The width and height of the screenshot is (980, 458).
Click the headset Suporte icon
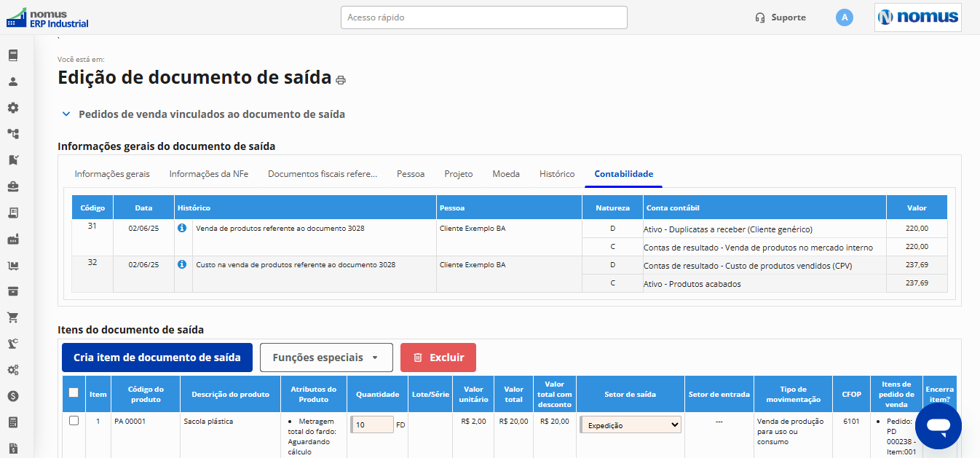(x=760, y=17)
